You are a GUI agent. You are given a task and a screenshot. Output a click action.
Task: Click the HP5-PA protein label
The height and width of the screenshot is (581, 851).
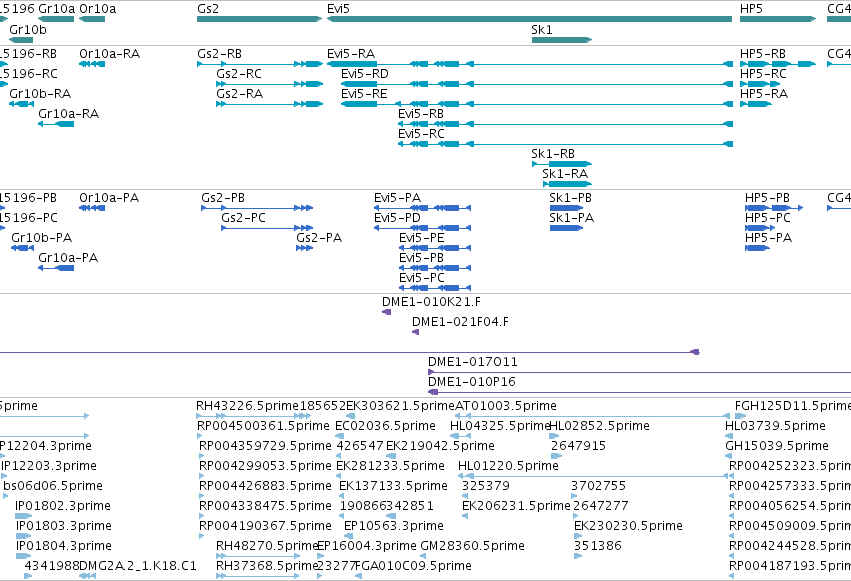click(769, 238)
